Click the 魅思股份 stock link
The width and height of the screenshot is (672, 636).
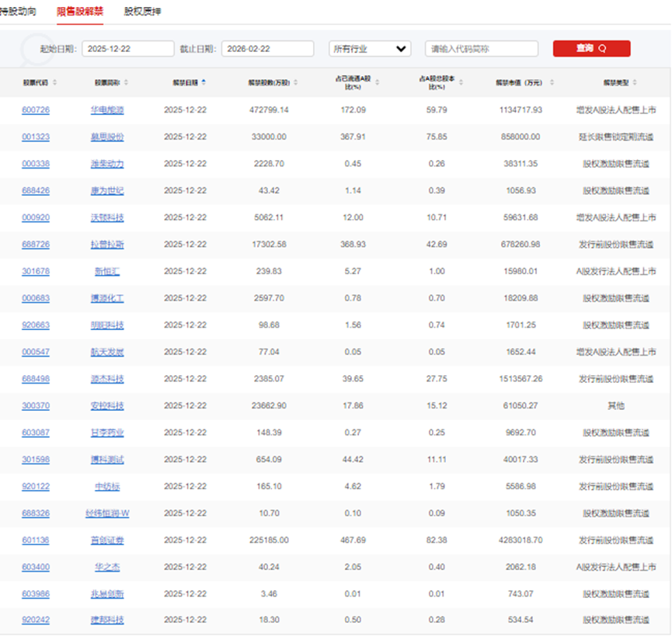click(x=108, y=137)
